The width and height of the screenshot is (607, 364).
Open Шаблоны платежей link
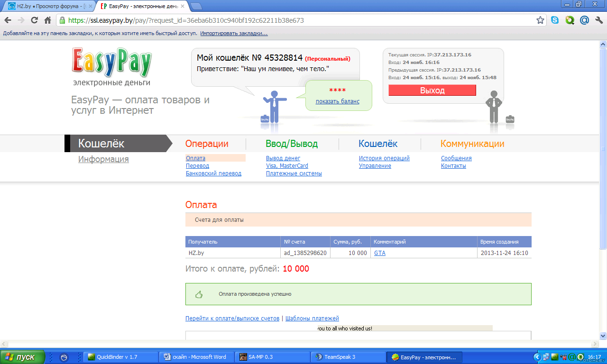(x=312, y=318)
